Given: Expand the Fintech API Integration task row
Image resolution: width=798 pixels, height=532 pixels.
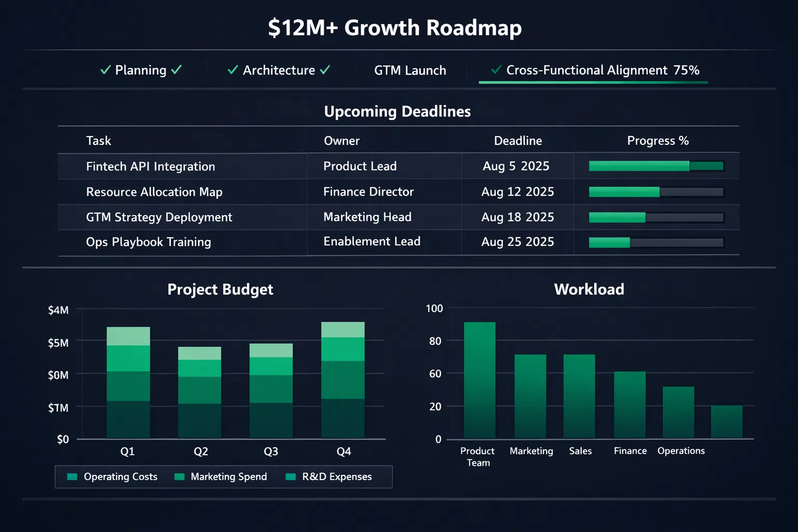Looking at the screenshot, I should [151, 166].
